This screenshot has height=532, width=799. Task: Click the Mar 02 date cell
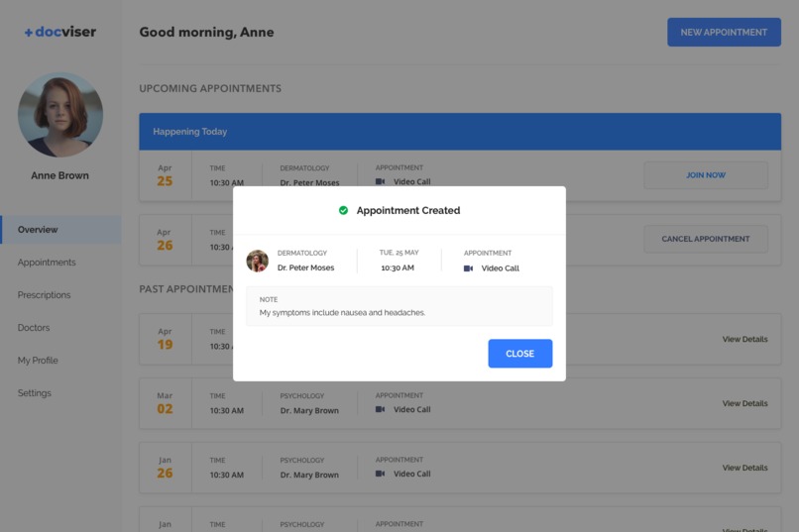(165, 403)
